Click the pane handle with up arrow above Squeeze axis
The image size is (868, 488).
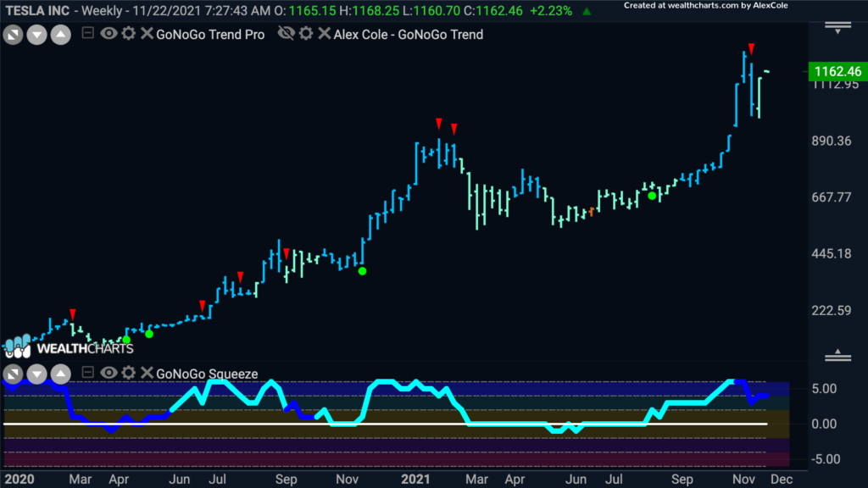coord(838,355)
